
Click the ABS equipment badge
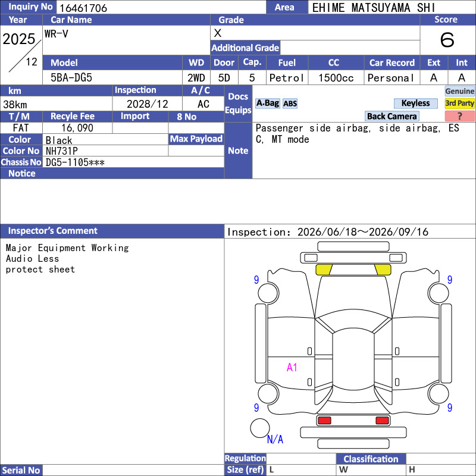pyautogui.click(x=290, y=104)
